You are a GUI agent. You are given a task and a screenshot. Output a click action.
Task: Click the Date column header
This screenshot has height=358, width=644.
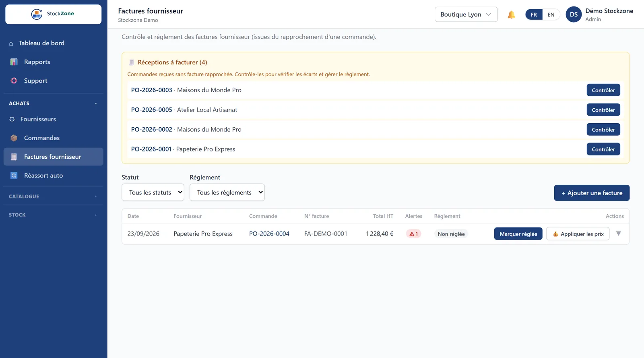click(133, 216)
